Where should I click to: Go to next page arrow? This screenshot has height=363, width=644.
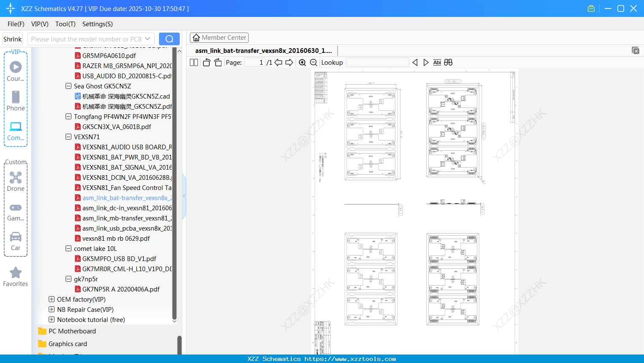coord(289,62)
